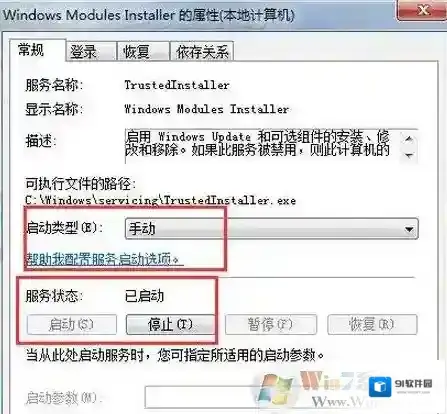Click the Windows Modules Installer display name text
The width and height of the screenshot is (447, 414).
coord(206,109)
